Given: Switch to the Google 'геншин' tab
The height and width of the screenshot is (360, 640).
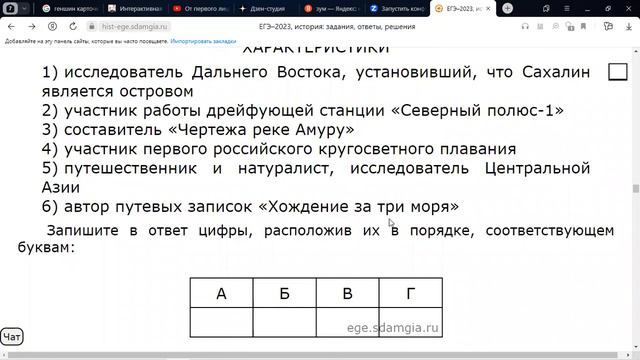Looking at the screenshot, I should 70,8.
